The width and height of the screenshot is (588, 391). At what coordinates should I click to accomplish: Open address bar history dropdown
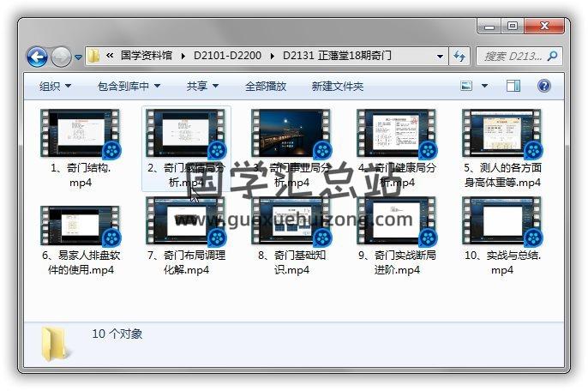pos(440,57)
